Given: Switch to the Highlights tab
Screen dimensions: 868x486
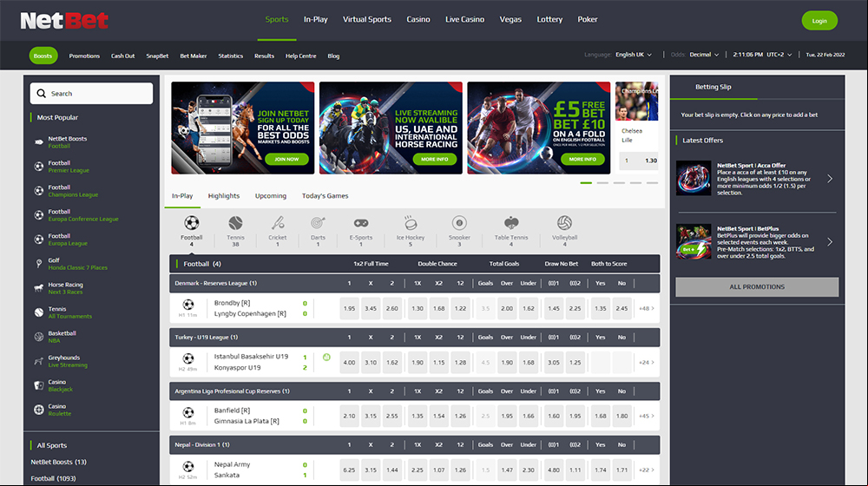Looking at the screenshot, I should 224,196.
